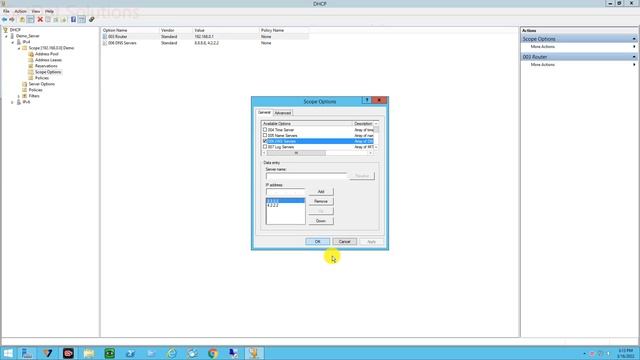Viewport: 640px width, 360px height.
Task: Select the 003 Router row in list
Action: tap(205, 36)
